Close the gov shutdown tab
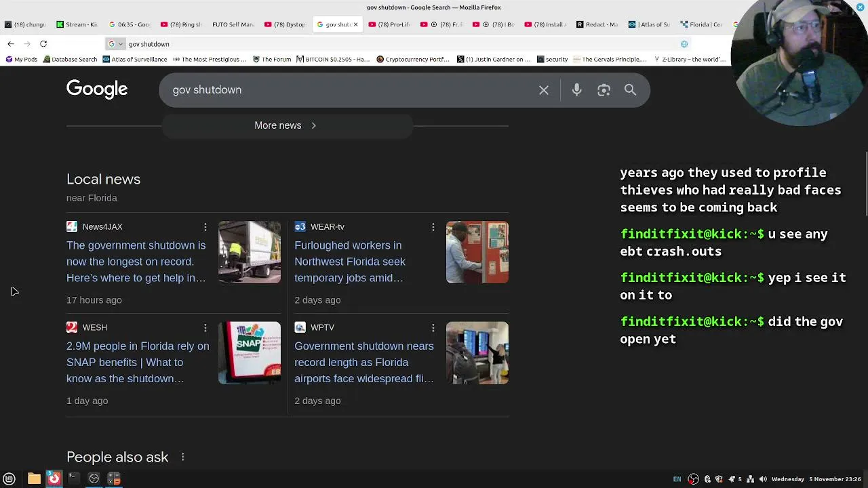Viewport: 868px width, 488px height. [x=355, y=24]
